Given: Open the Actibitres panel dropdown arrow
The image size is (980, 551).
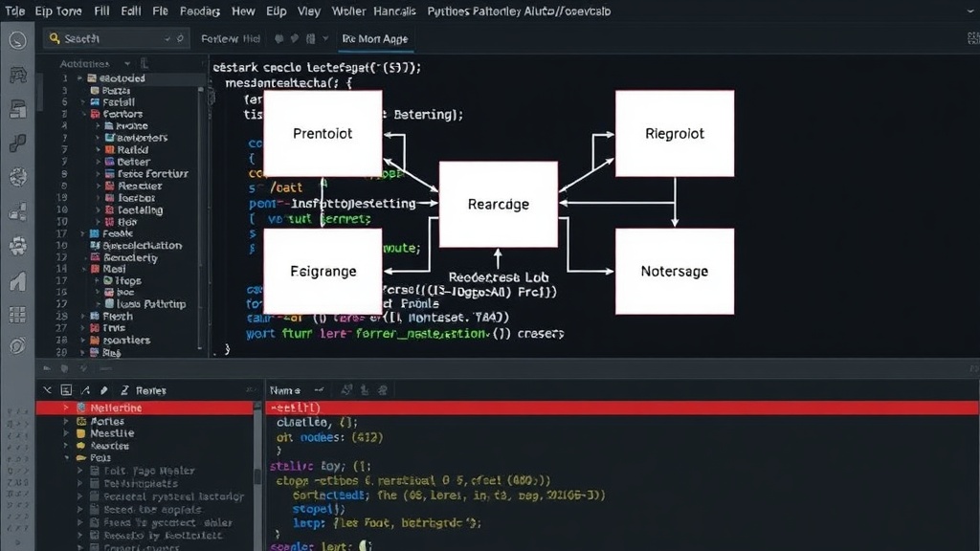Looking at the screenshot, I should (127, 64).
